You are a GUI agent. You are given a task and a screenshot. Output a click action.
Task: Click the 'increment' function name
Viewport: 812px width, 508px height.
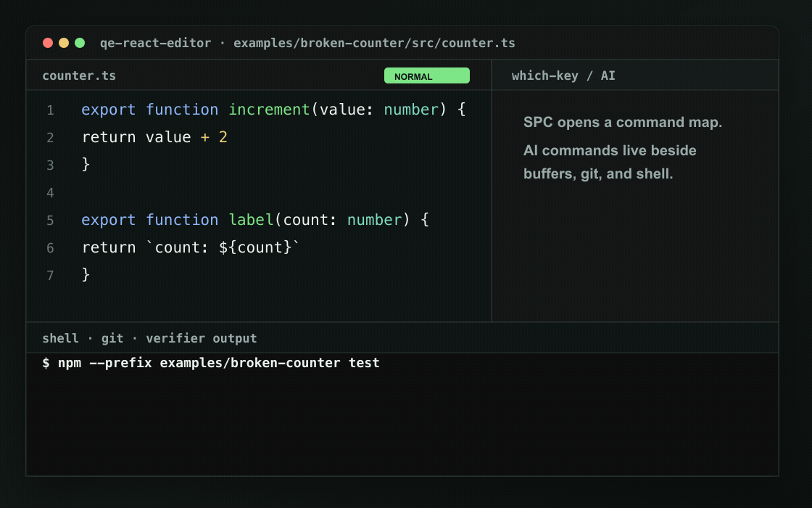click(x=269, y=110)
